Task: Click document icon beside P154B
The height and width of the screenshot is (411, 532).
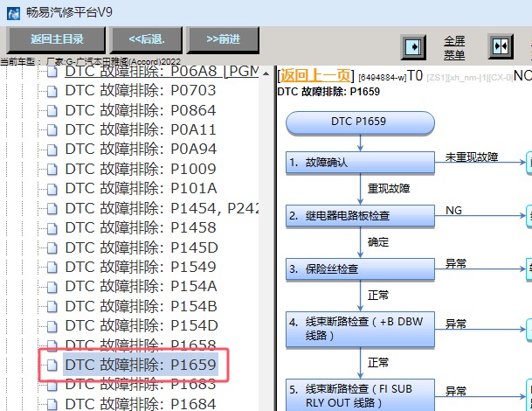Action: point(52,307)
